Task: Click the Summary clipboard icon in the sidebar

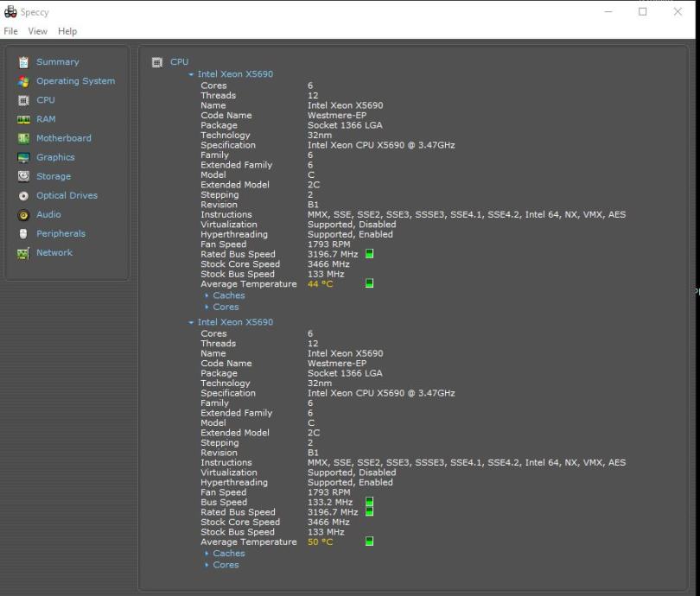Action: [23, 62]
